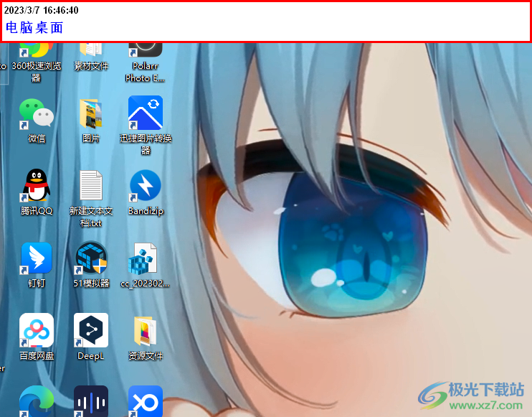532x417 pixels.
Task: Select the 钉钉 DingTalk icon
Action: [37, 258]
